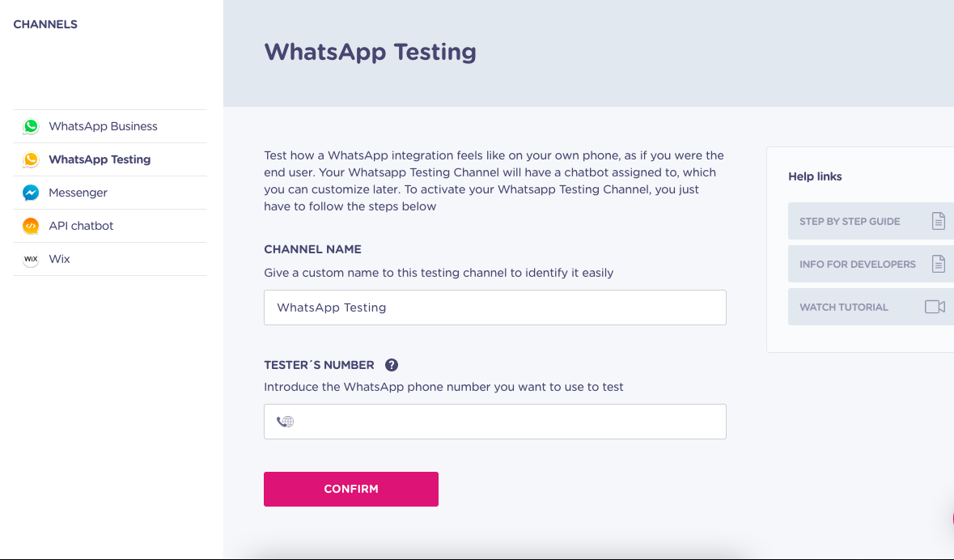Open the API chatbot channel
Image resolution: width=954 pixels, height=560 pixels.
click(110, 226)
